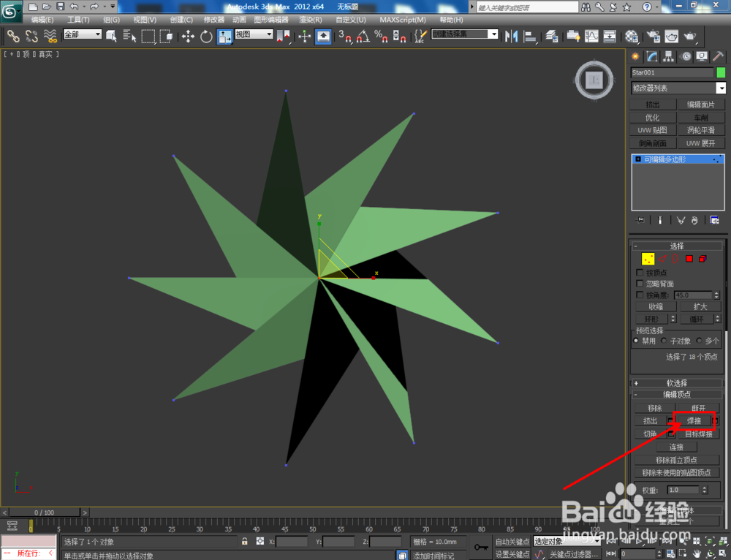The image size is (731, 560).
Task: Select 多个 preview radio button
Action: 699,341
